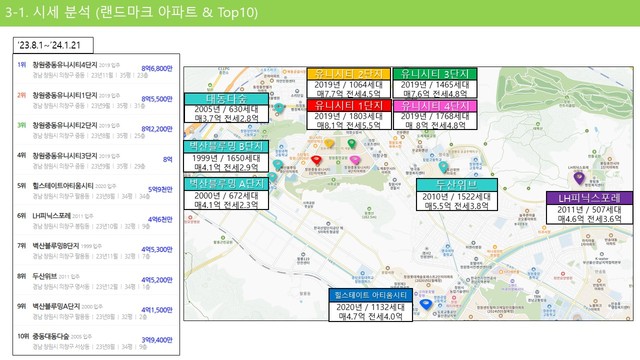Open rank 5 힐스테이트아티움시티 list row

[x=96, y=191]
